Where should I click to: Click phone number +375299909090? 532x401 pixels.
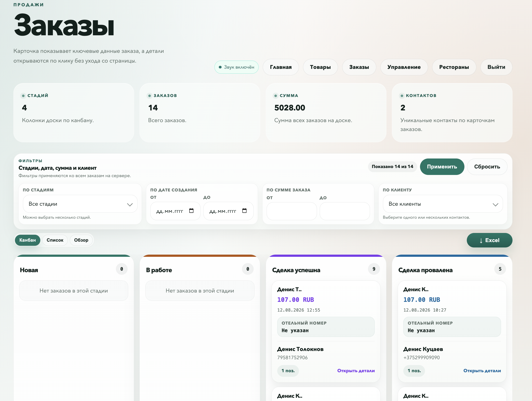421,357
